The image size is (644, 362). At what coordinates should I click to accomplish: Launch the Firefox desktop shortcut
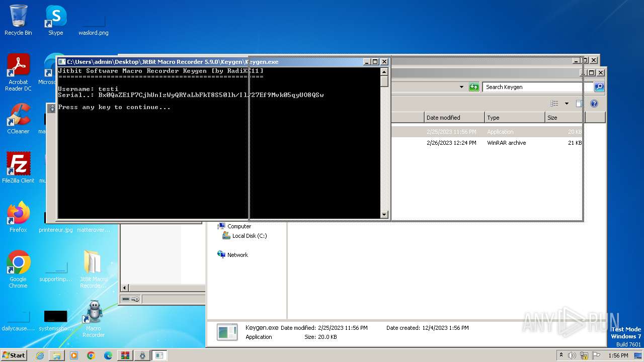pos(18,217)
